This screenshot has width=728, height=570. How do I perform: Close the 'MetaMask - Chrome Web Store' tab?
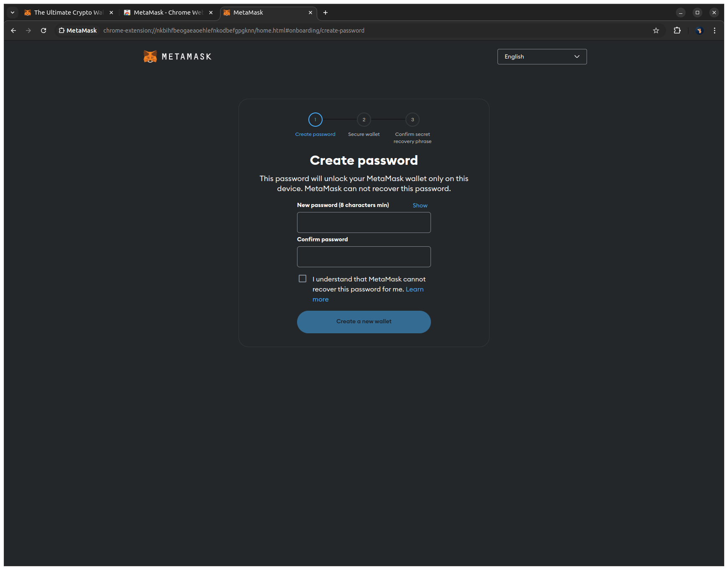tap(211, 13)
